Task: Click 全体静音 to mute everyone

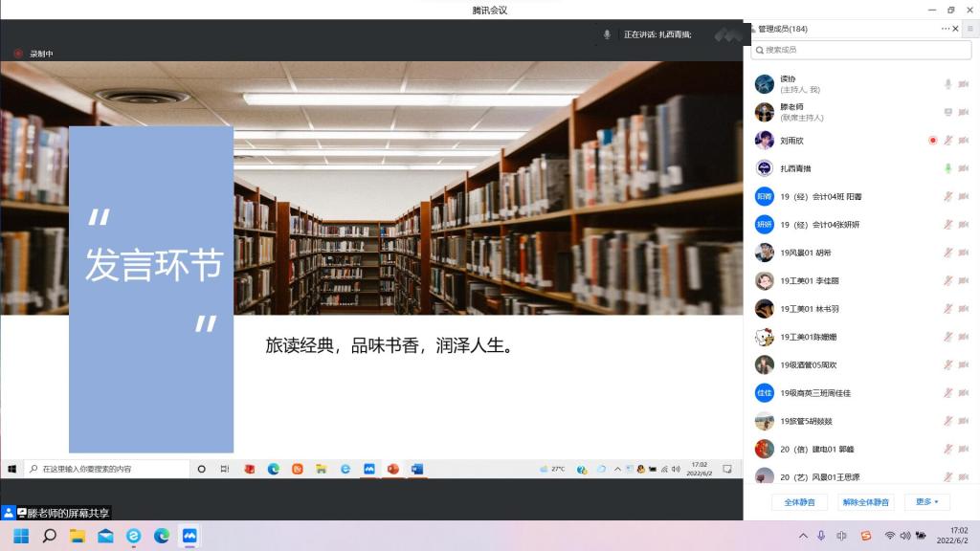Action: tap(799, 501)
